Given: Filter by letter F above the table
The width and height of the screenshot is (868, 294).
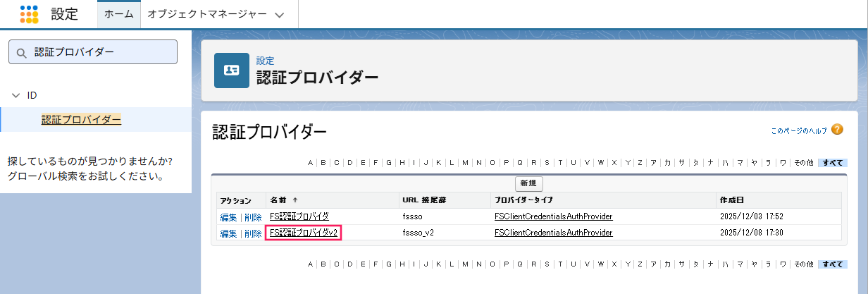Looking at the screenshot, I should click(x=376, y=163).
